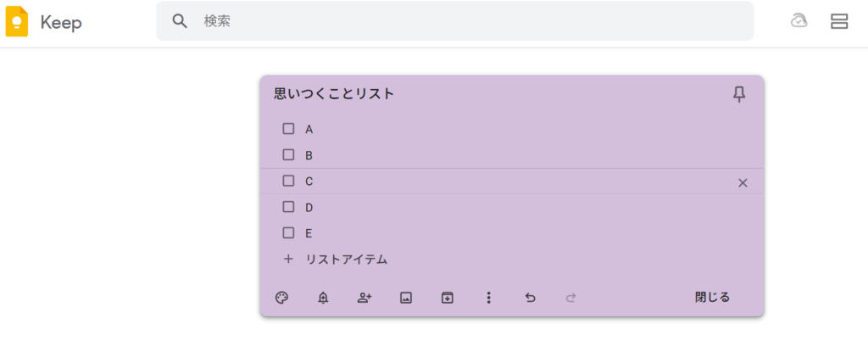Add a new リストアイテム entry
Viewport: 868px width, 341px height.
(x=346, y=259)
